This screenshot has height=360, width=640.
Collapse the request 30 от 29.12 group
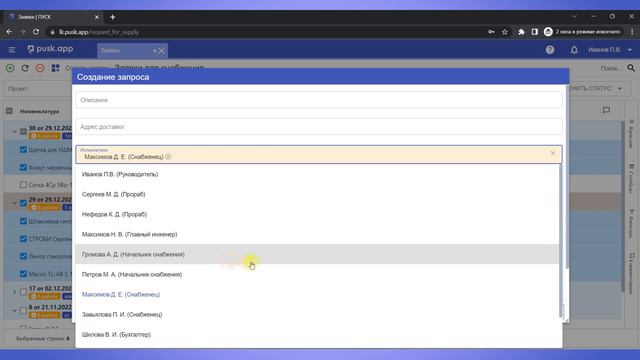point(15,131)
